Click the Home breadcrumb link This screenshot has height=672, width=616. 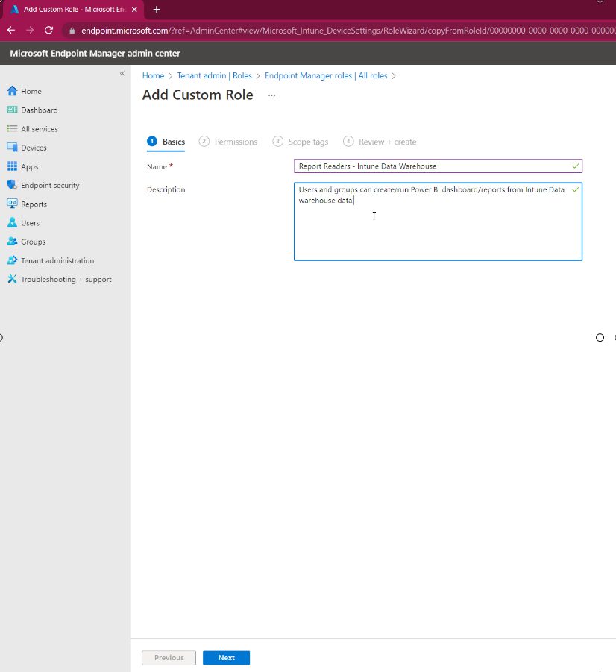tap(153, 75)
